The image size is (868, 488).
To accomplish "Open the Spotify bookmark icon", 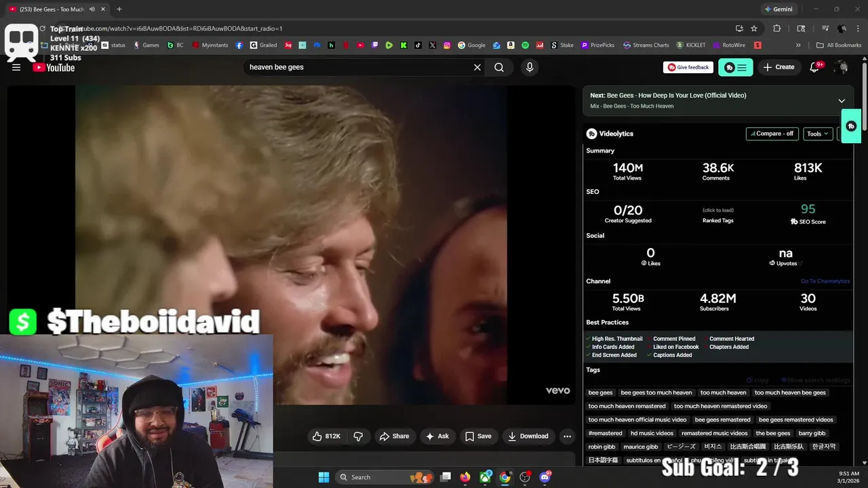I will pyautogui.click(x=526, y=45).
